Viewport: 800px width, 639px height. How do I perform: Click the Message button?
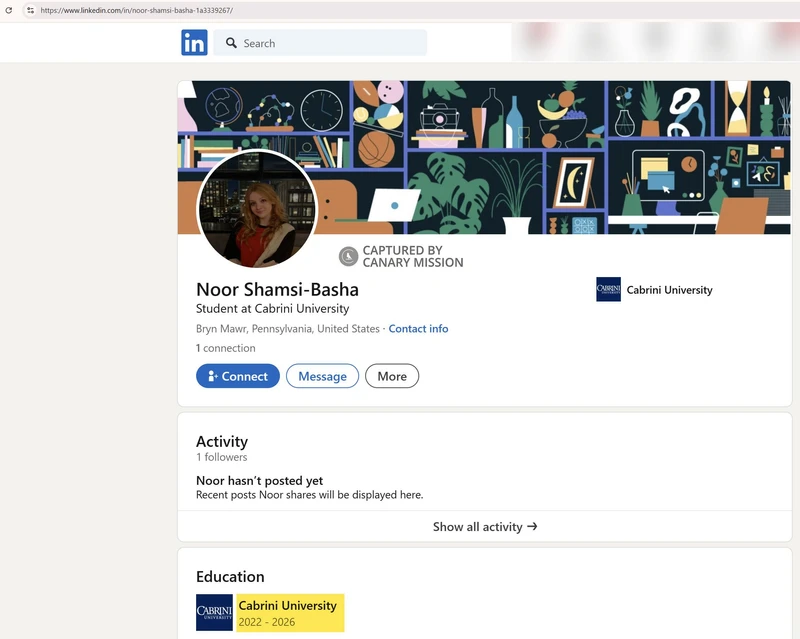pyautogui.click(x=322, y=376)
